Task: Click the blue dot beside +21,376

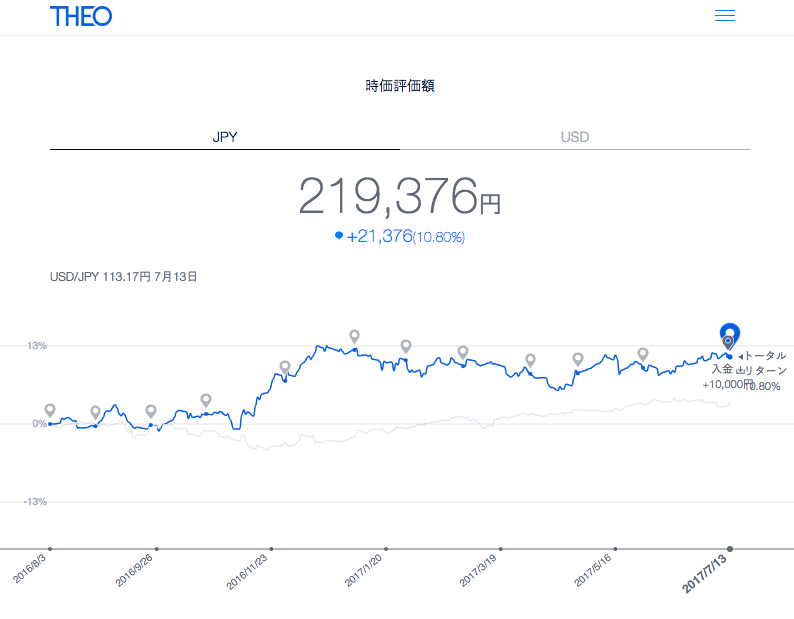Action: click(x=339, y=235)
